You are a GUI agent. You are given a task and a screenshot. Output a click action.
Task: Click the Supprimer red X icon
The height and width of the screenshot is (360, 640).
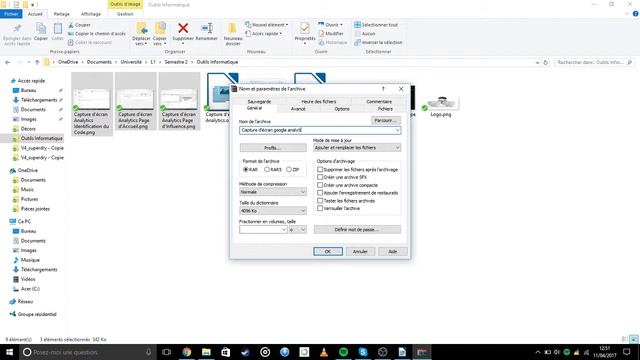[x=183, y=28]
